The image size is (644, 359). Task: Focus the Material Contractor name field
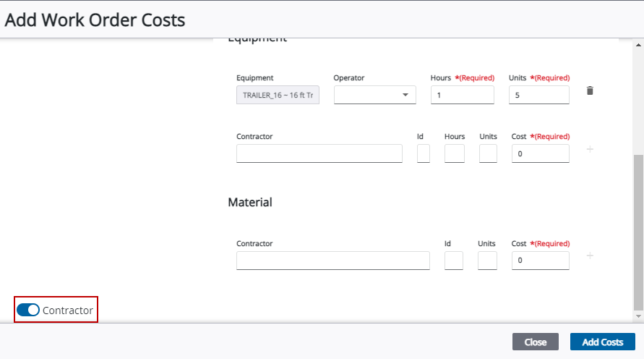(332, 261)
